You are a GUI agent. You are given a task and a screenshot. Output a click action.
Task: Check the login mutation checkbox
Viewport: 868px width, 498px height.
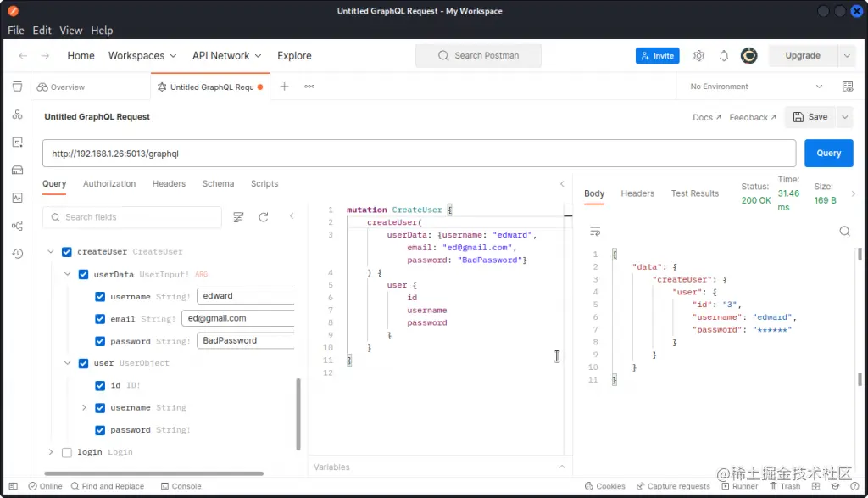tap(66, 452)
